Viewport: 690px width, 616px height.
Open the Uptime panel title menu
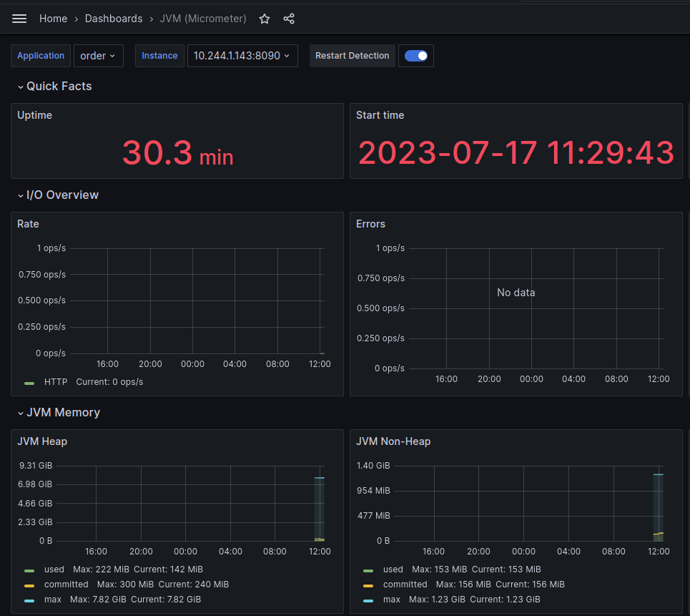click(x=34, y=115)
